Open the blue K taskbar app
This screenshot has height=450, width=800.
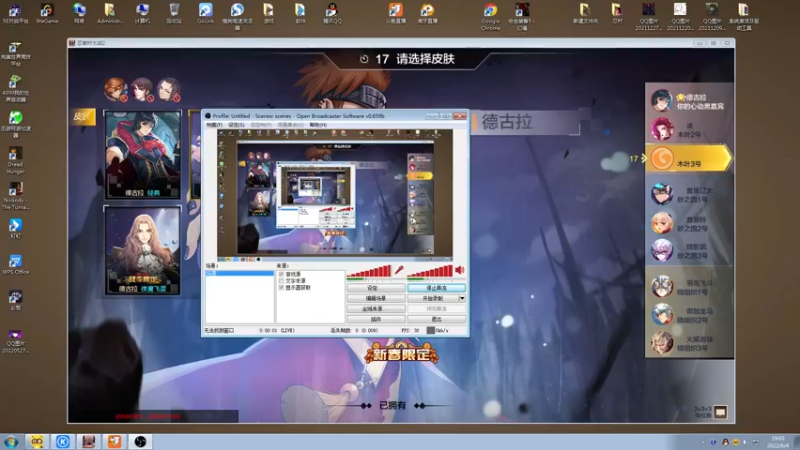pyautogui.click(x=63, y=441)
